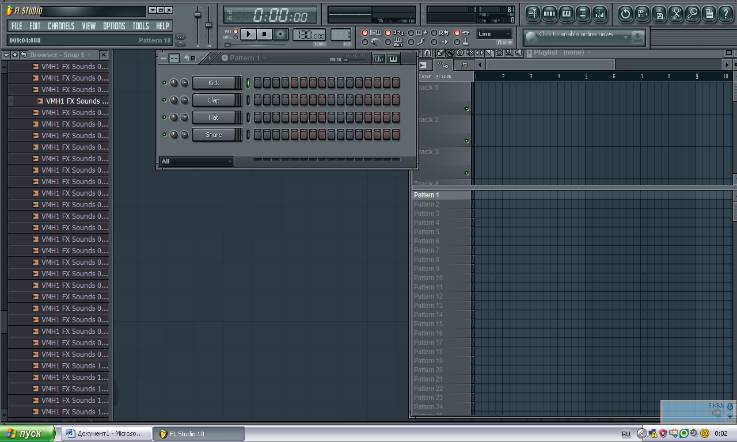Click the Record button in transport

tap(281, 34)
